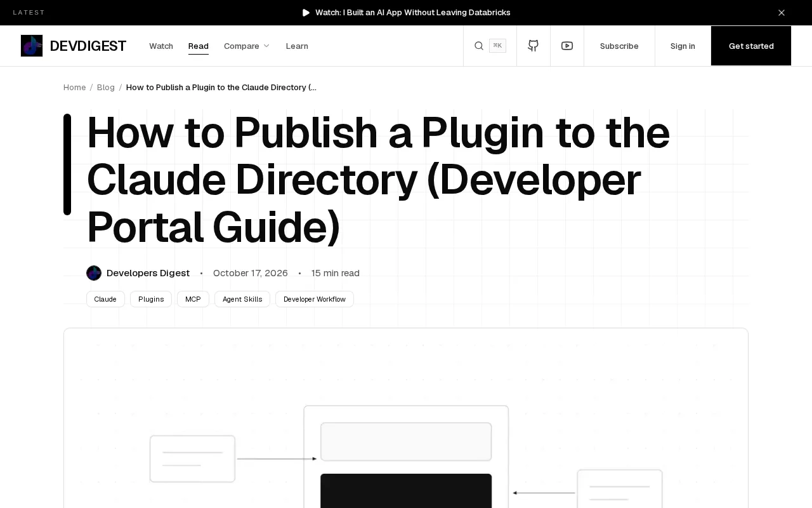Click the October 17, 2026 date
This screenshot has height=508, width=812.
[251, 273]
